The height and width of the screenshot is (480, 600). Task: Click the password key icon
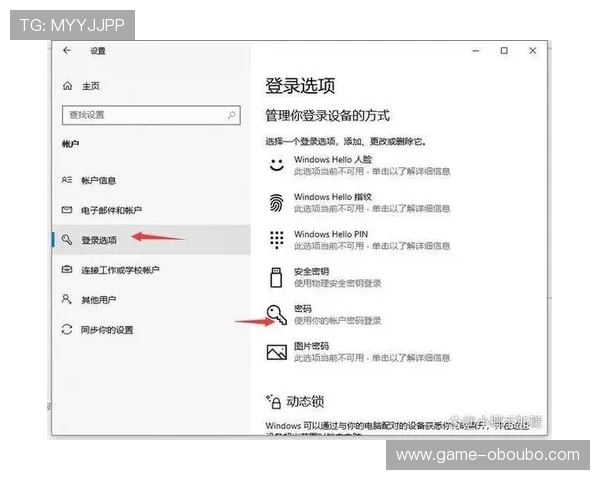coord(277,315)
